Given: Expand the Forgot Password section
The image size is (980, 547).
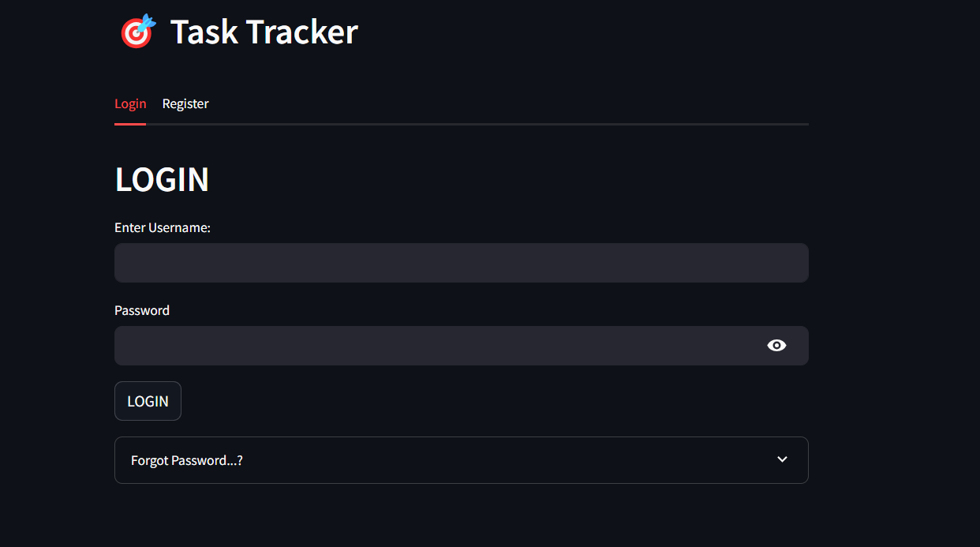Looking at the screenshot, I should tap(461, 460).
